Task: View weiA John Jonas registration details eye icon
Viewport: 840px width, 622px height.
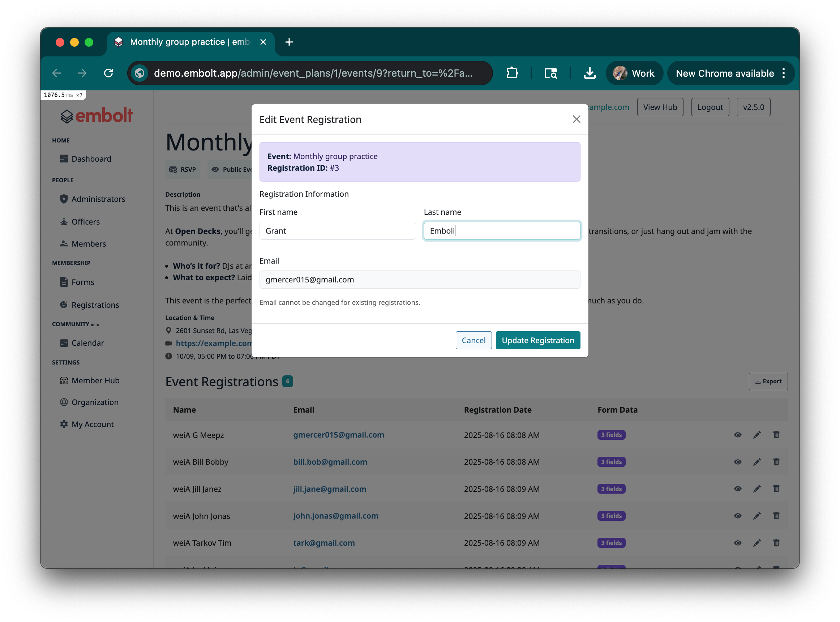Action: 737,516
